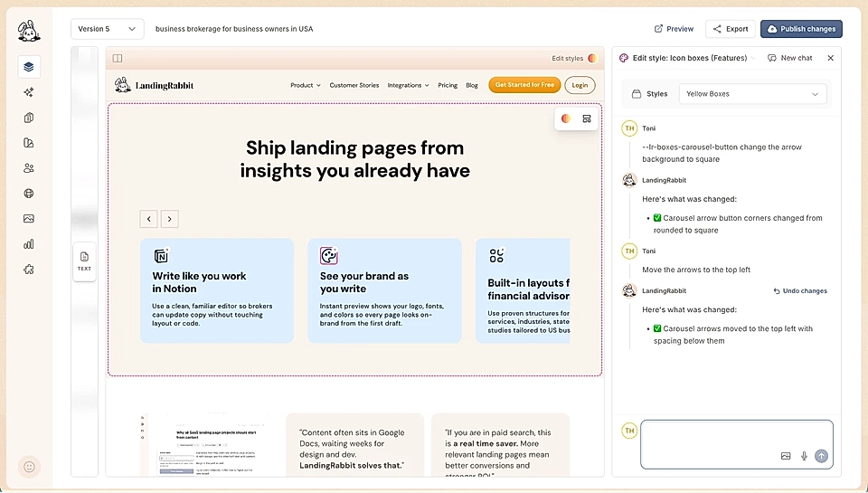The image size is (868, 493).
Task: Open the layers stack sidebar icon
Action: click(x=29, y=67)
